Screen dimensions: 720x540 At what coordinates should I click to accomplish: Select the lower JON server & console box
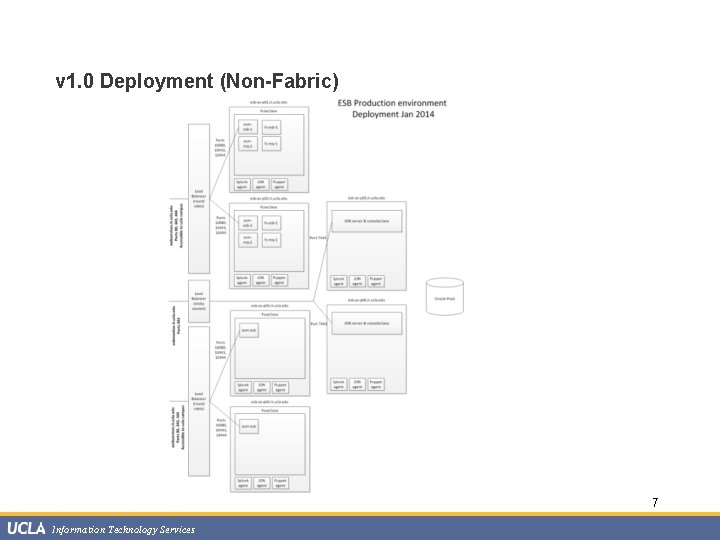click(366, 323)
